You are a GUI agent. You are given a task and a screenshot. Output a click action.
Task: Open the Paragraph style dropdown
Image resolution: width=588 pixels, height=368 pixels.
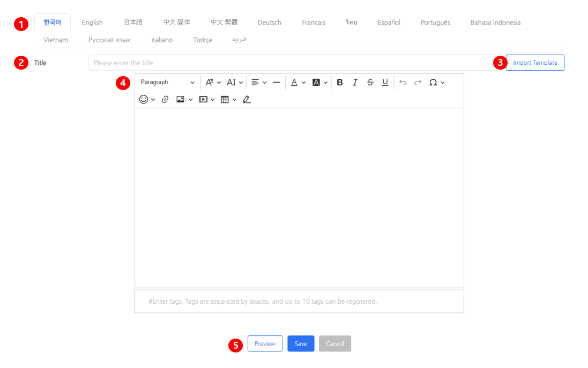pyautogui.click(x=167, y=82)
